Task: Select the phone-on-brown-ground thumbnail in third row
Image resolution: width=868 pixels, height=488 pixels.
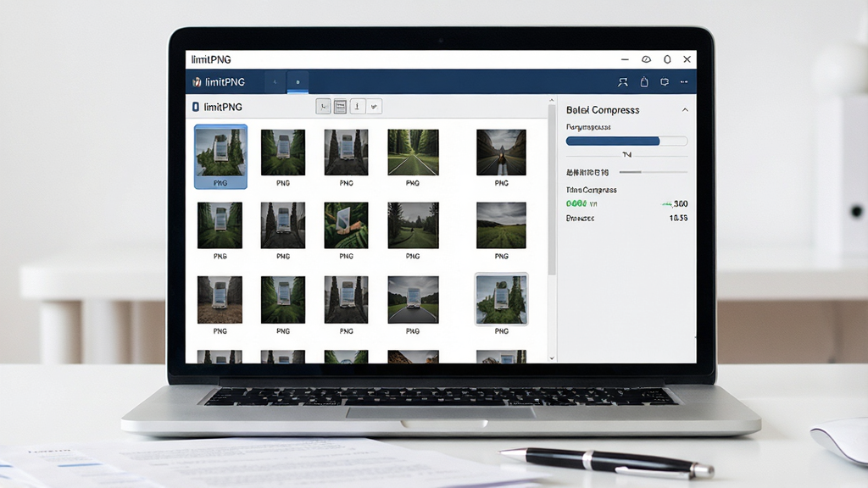Action: pos(220,299)
